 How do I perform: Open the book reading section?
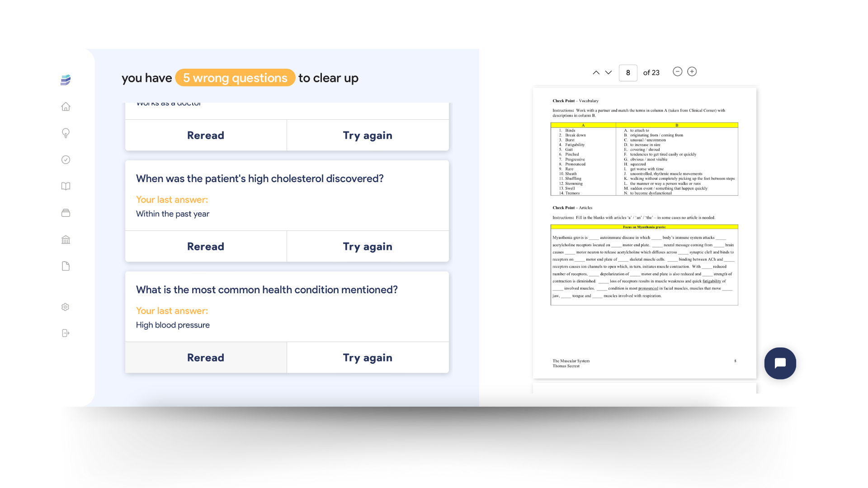tap(66, 186)
